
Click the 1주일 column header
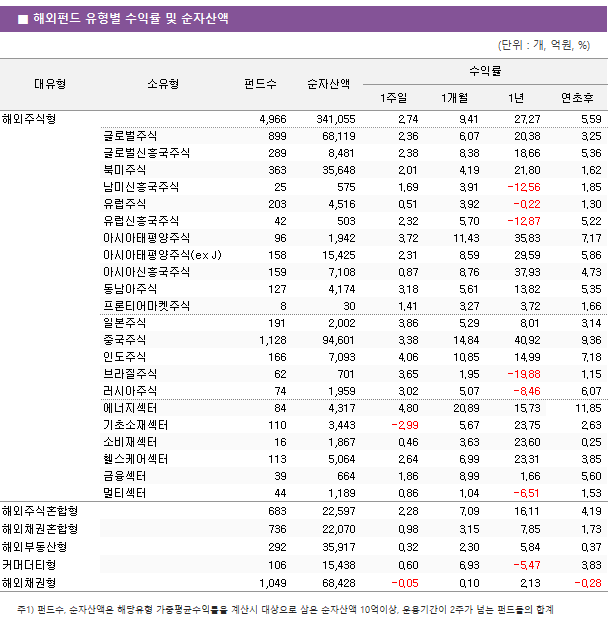tap(393, 98)
